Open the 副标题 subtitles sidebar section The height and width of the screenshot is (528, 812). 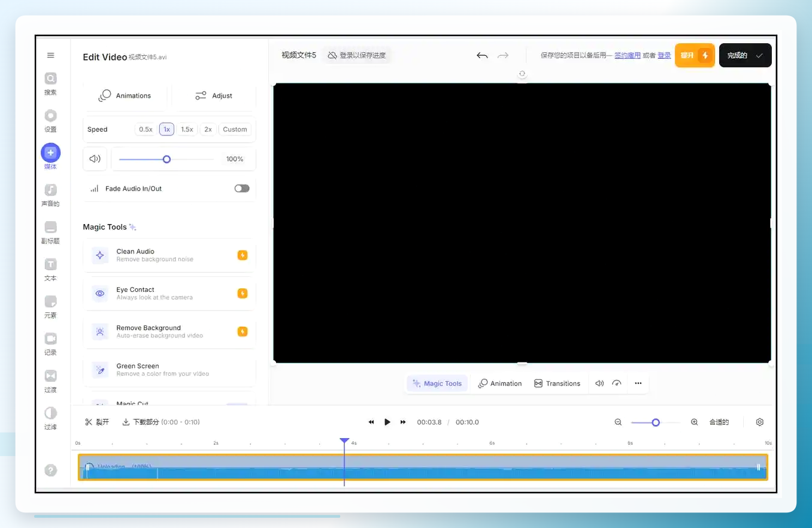pyautogui.click(x=50, y=232)
